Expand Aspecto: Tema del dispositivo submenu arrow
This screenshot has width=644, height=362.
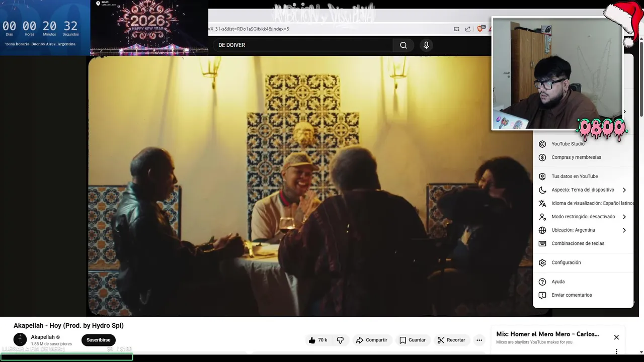click(x=624, y=190)
